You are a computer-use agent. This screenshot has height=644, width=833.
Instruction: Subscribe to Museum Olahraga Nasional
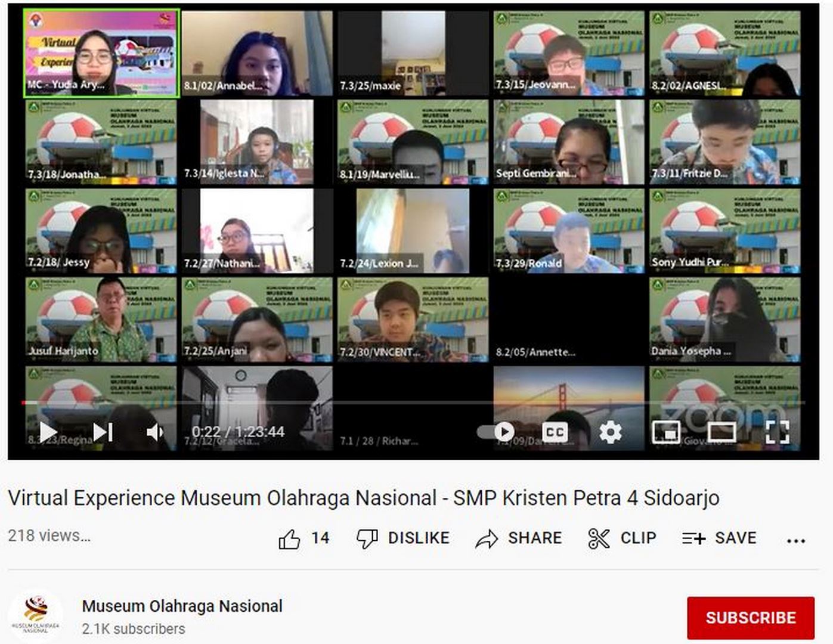pos(751,618)
